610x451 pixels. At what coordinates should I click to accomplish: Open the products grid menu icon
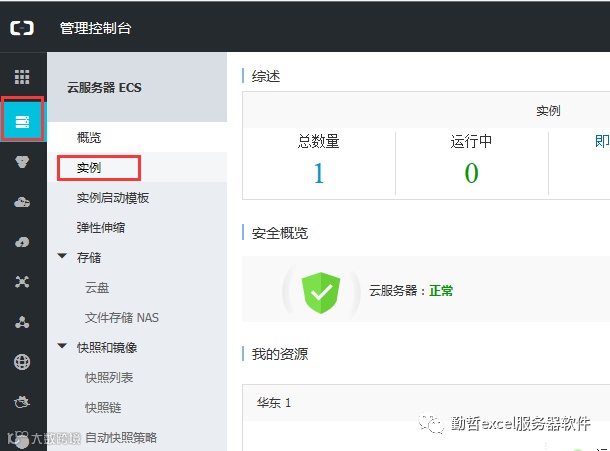[22, 77]
